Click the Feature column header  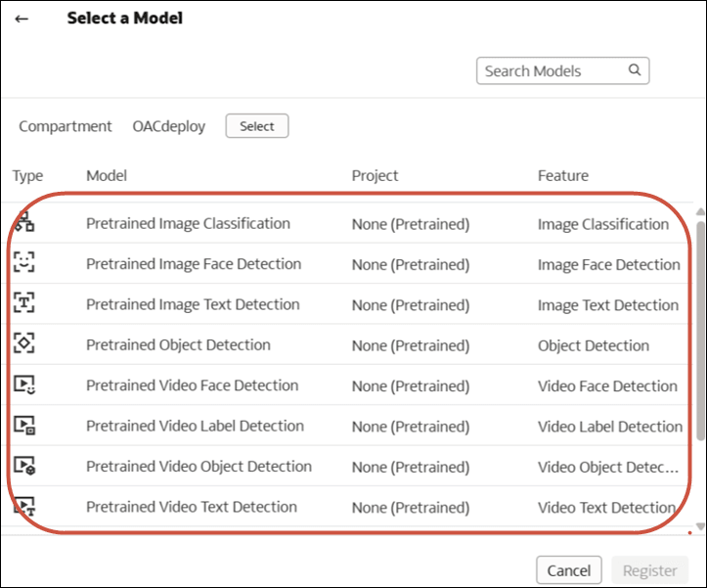coord(562,176)
